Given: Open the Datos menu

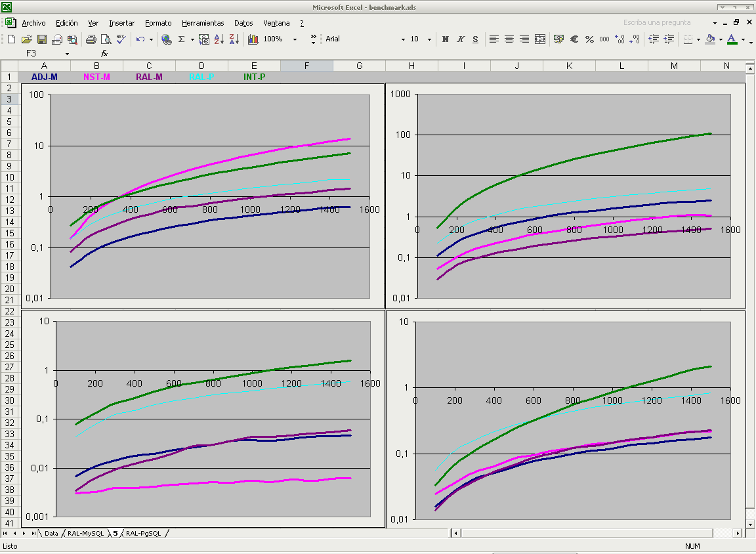Looking at the screenshot, I should pos(243,23).
